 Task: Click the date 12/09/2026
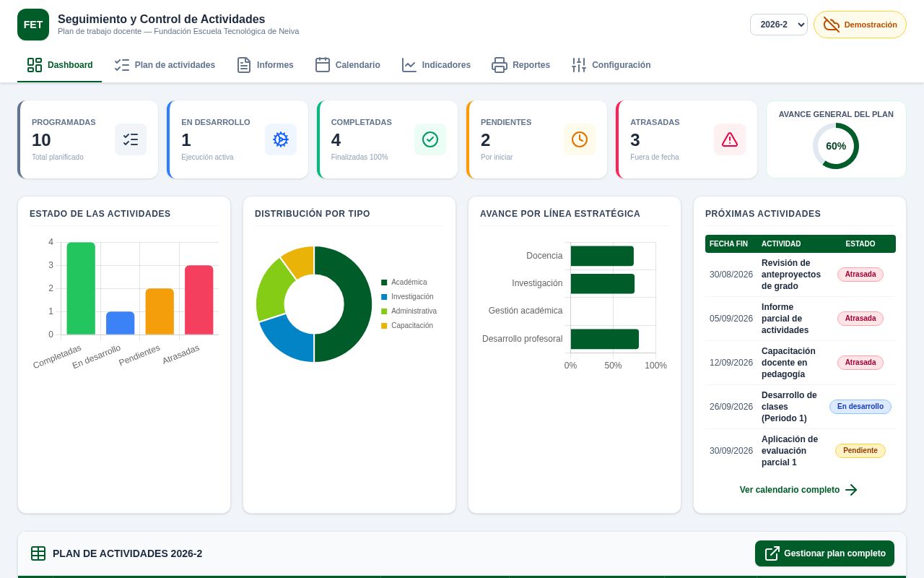731,363
